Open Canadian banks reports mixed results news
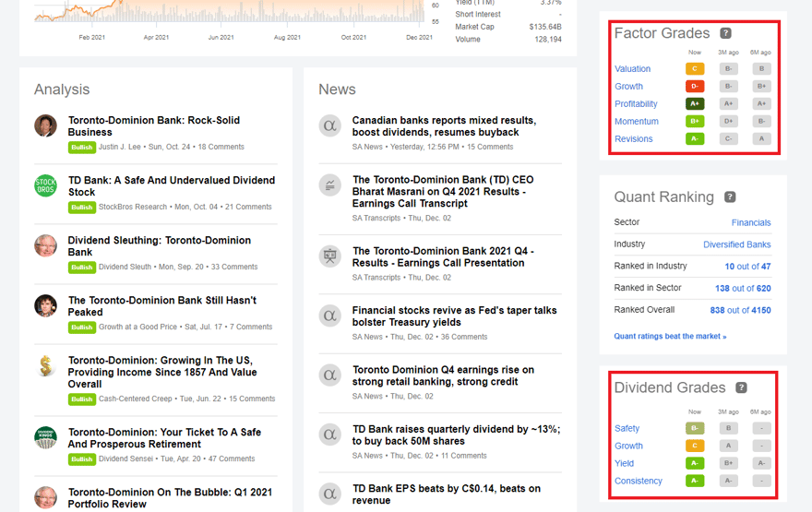This screenshot has width=812, height=512. click(x=444, y=126)
